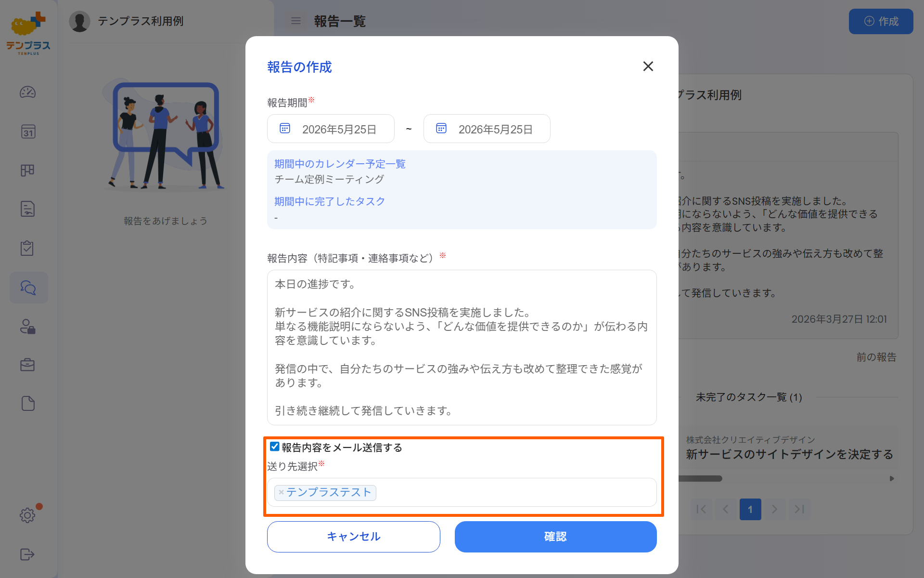
Task: Click the 未完了のタスク一覧 (1) heading
Action: [x=749, y=397]
